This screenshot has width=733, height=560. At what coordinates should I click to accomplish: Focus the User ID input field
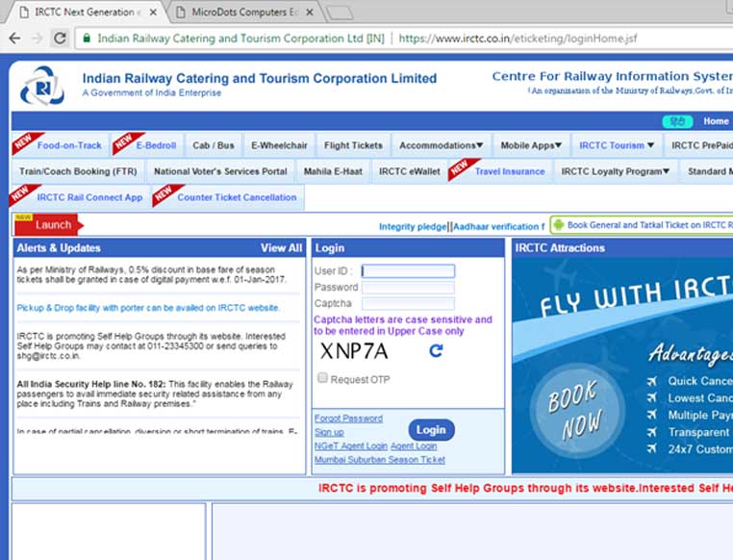click(408, 271)
